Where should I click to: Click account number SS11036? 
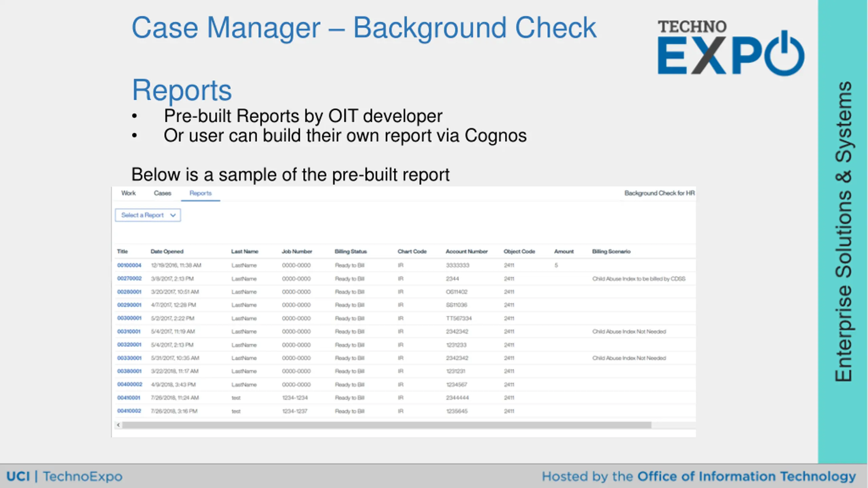click(457, 305)
